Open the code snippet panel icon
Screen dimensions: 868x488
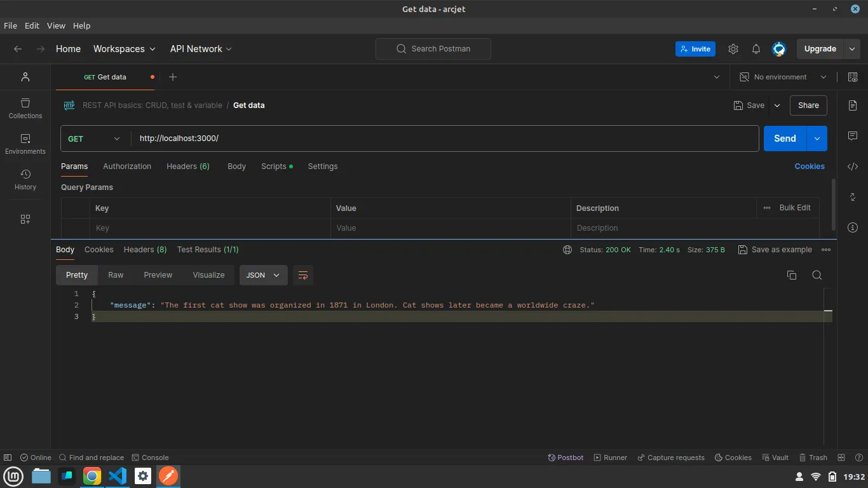pyautogui.click(x=853, y=166)
